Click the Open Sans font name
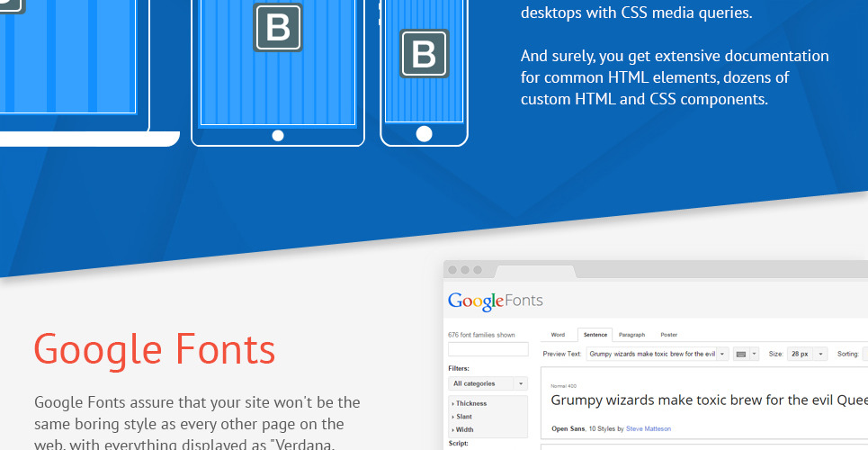Image resolution: width=868 pixels, height=450 pixels. click(x=568, y=428)
